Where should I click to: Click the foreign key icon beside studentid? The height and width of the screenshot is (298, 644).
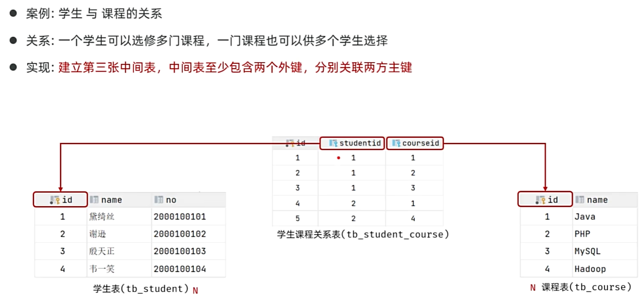[333, 143]
